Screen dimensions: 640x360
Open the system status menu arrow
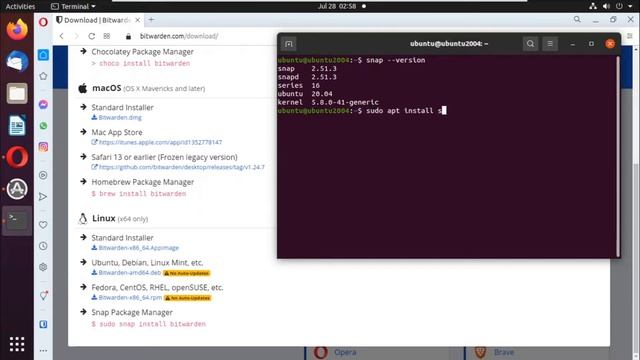[x=630, y=6]
